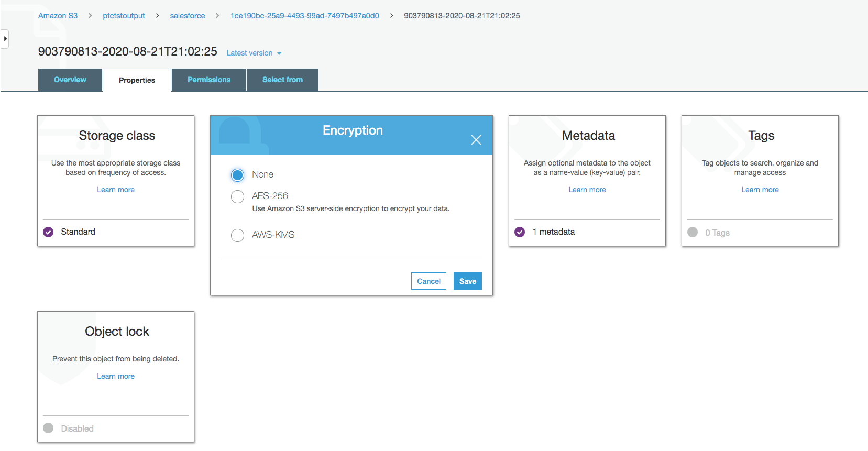Click the '1 metadata' status text
Screen dimensions: 868x451
[x=554, y=232]
